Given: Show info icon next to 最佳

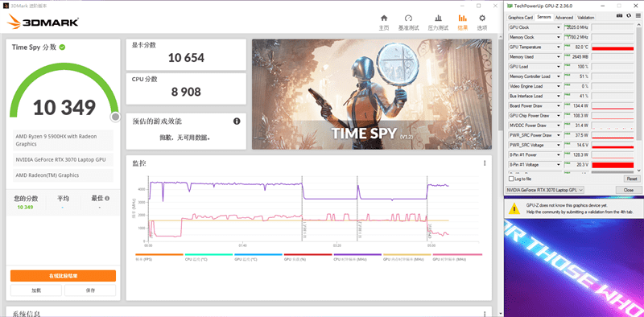Looking at the screenshot, I should (107, 199).
